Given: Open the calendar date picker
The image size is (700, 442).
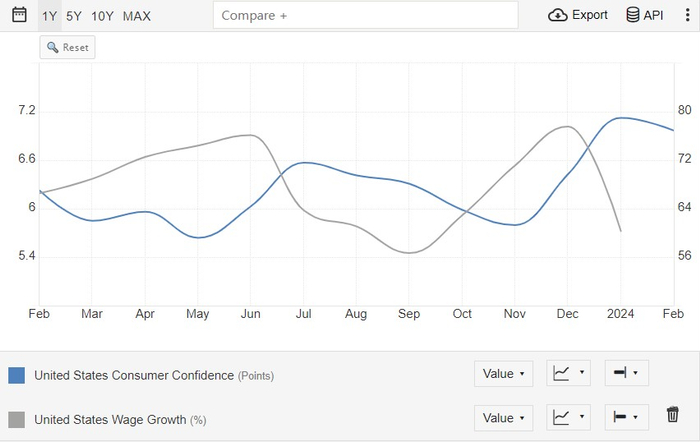Looking at the screenshot, I should tap(19, 15).
